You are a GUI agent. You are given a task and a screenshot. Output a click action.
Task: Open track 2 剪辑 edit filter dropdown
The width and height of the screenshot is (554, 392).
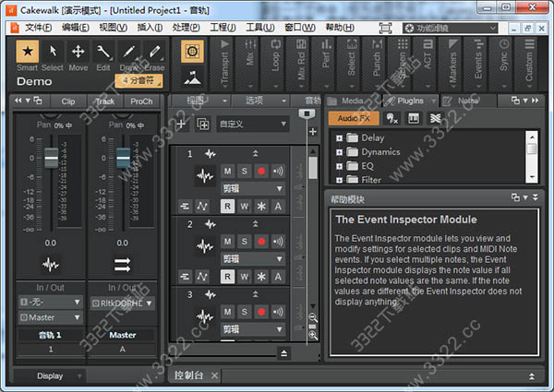tap(253, 259)
